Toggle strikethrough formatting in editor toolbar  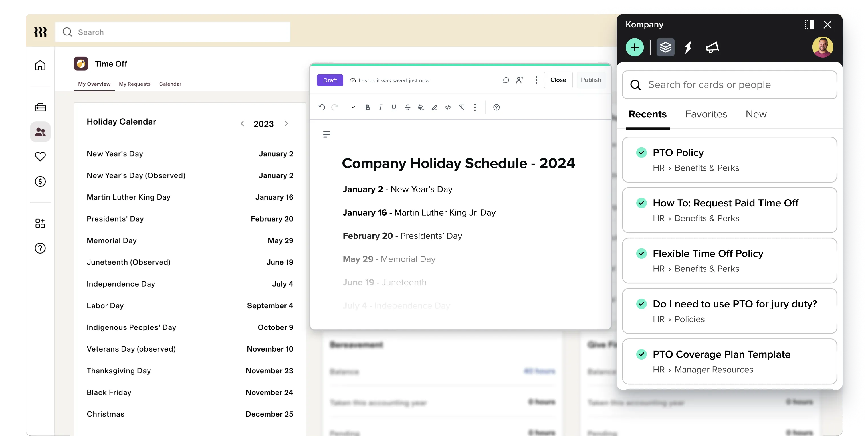point(407,108)
